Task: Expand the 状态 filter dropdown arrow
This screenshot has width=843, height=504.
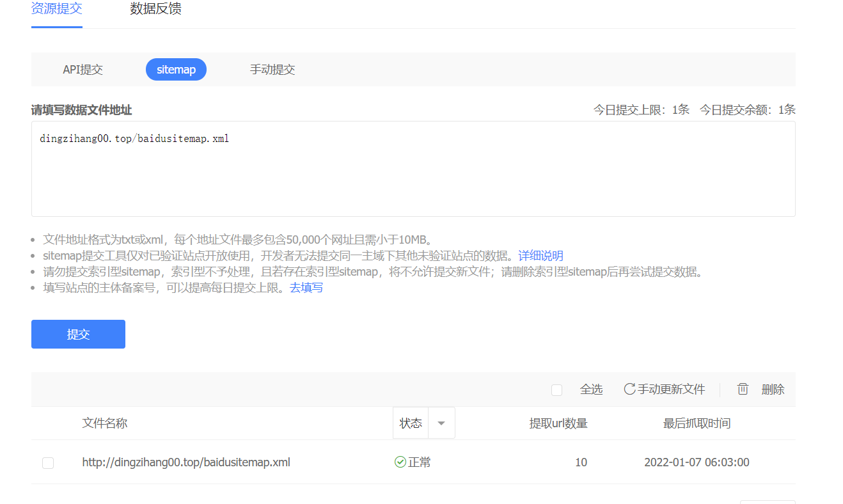Action: [441, 423]
